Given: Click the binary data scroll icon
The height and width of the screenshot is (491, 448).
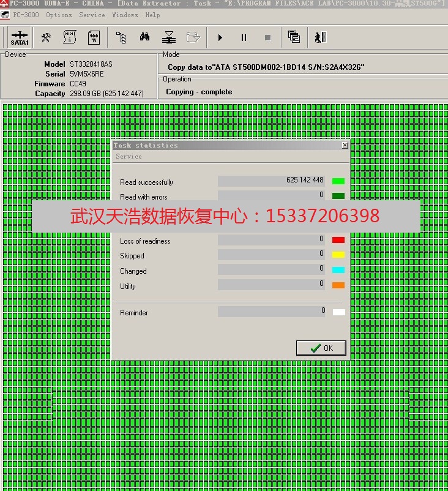Looking at the screenshot, I should pyautogui.click(x=70, y=38).
